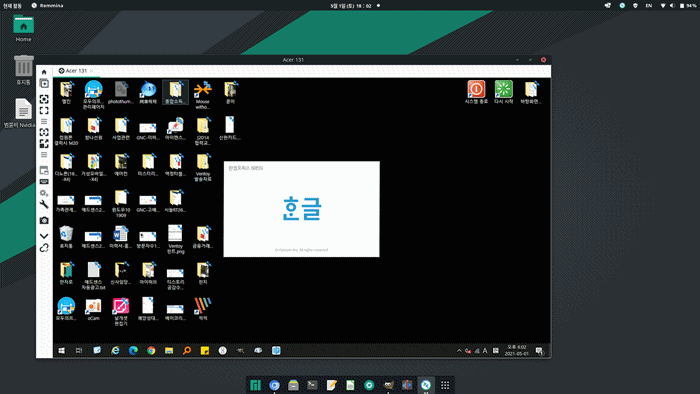The height and width of the screenshot is (394, 700).
Task: Click the Manjaro logo icon in dock
Action: (x=255, y=385)
